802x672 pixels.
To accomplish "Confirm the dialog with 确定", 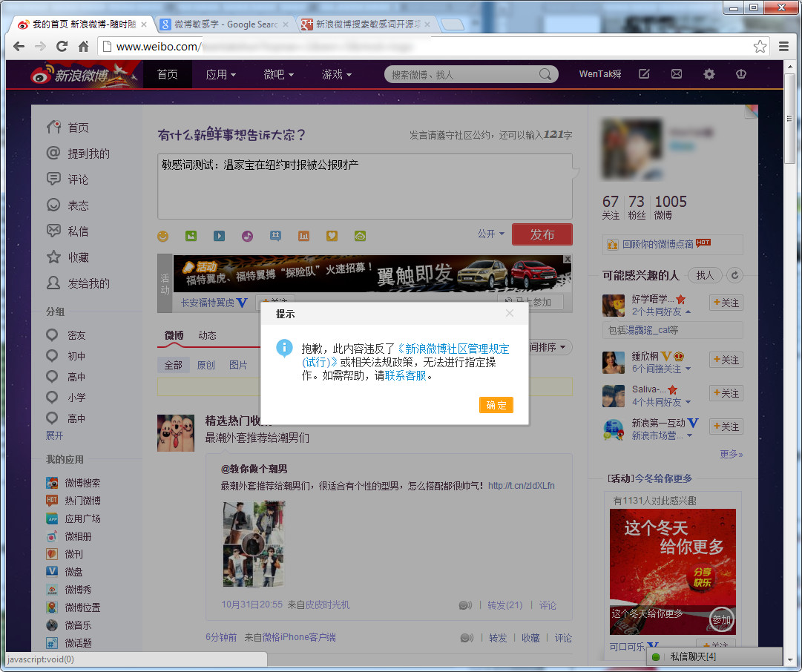I will click(x=496, y=405).
